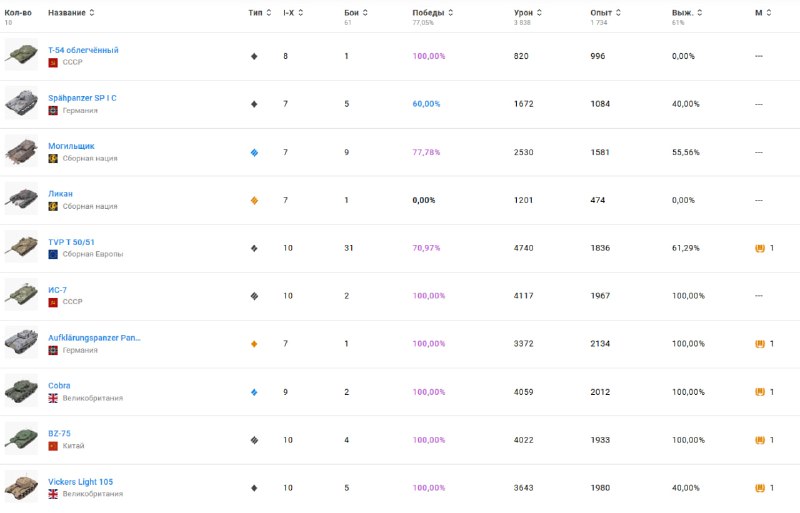This screenshot has width=800, height=513.
Task: Click the tank type icon in Aufklärungspanzer row
Action: [x=254, y=344]
